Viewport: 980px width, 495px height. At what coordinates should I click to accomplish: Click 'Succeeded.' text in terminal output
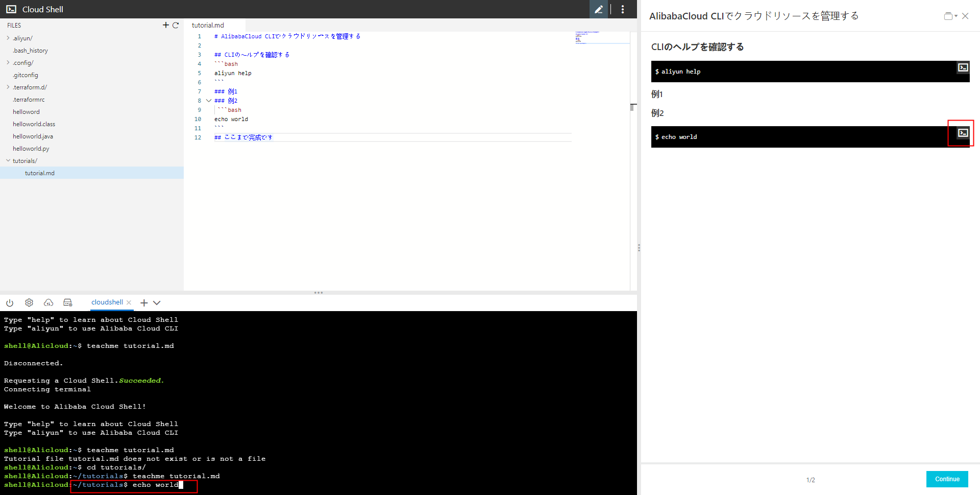(141, 381)
